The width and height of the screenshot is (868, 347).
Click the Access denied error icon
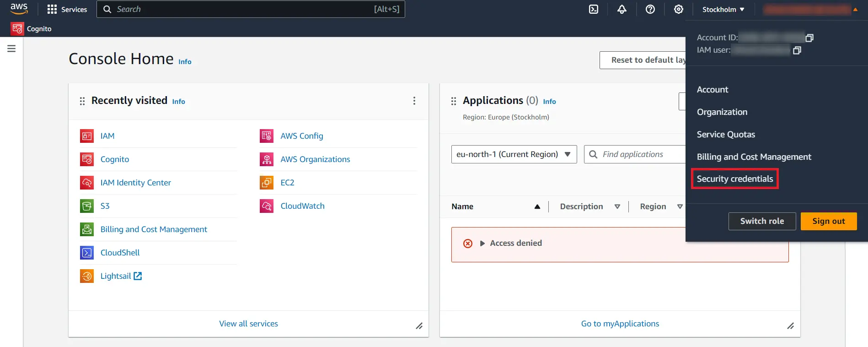pyautogui.click(x=468, y=244)
